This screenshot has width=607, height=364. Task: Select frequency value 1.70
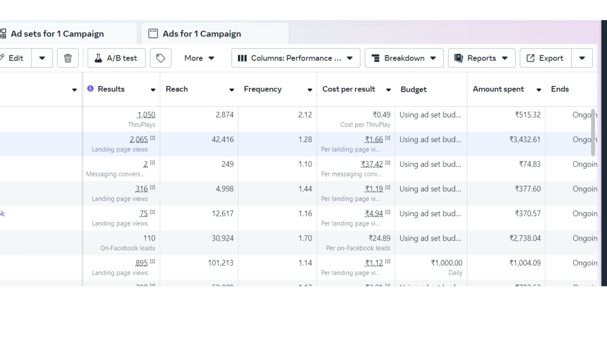(305, 238)
